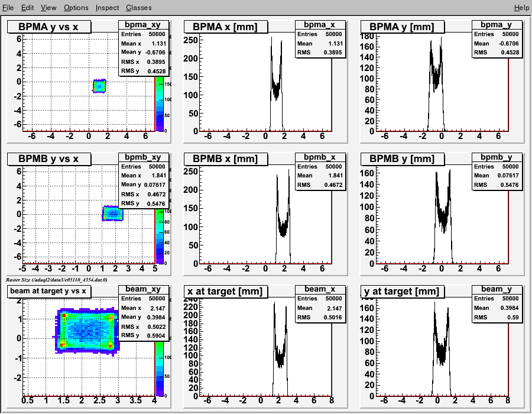The image size is (532, 414).
Task: Select the 'BPMA x [mm]' plot title
Action: click(226, 27)
